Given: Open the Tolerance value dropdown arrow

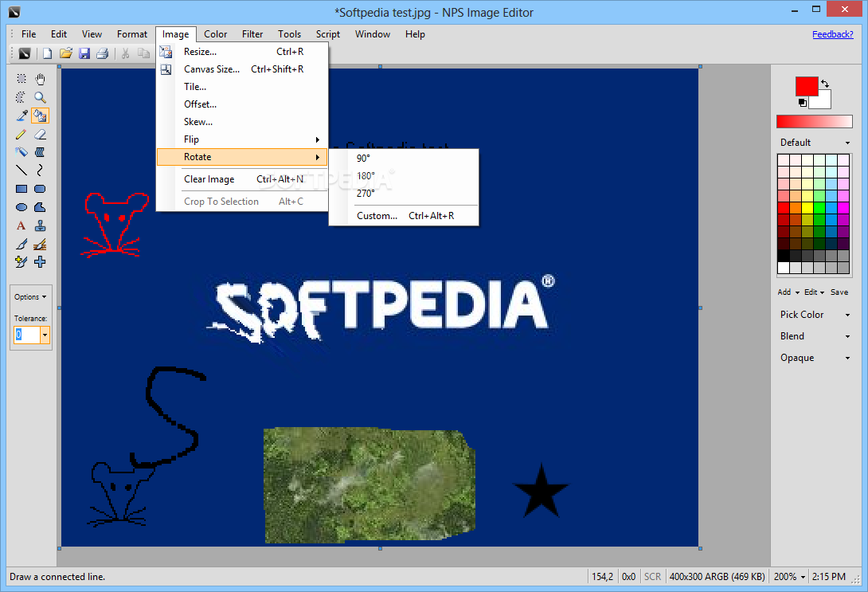Looking at the screenshot, I should click(45, 335).
